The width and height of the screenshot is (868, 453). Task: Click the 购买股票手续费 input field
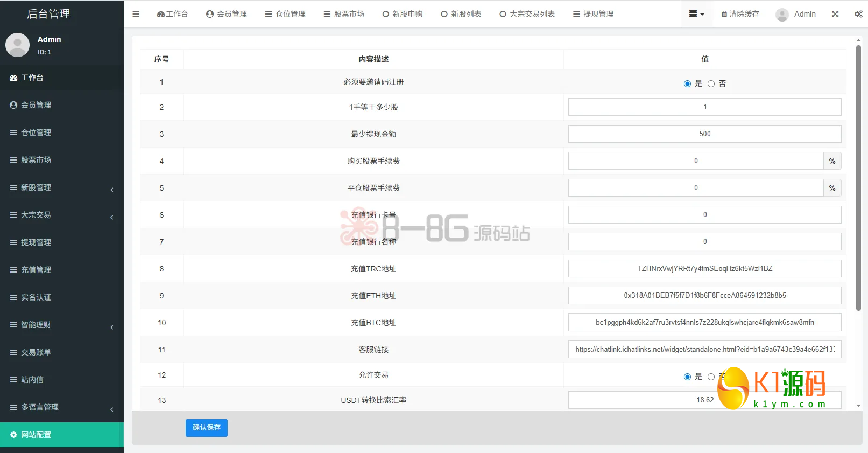[696, 161]
